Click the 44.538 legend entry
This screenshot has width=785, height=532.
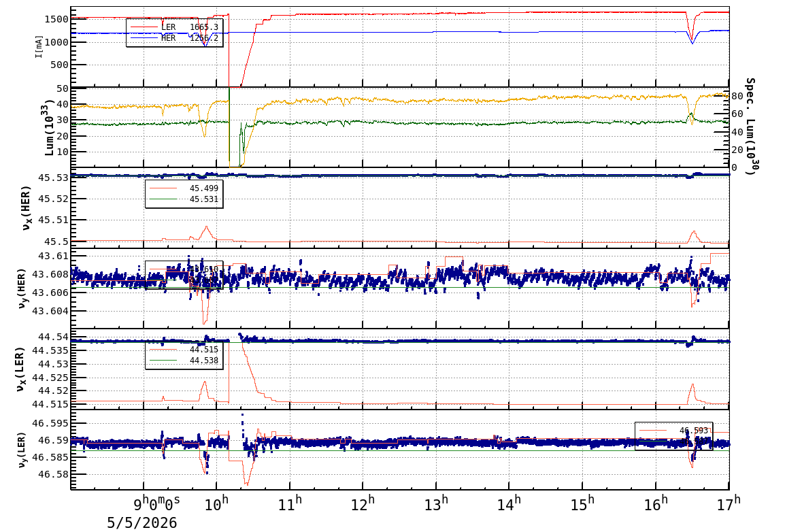184,361
